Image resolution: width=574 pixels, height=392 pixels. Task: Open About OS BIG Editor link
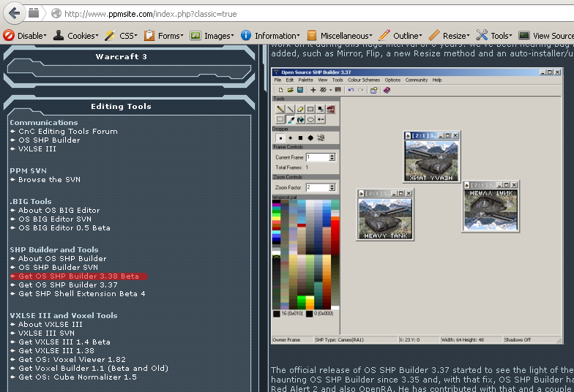click(59, 211)
